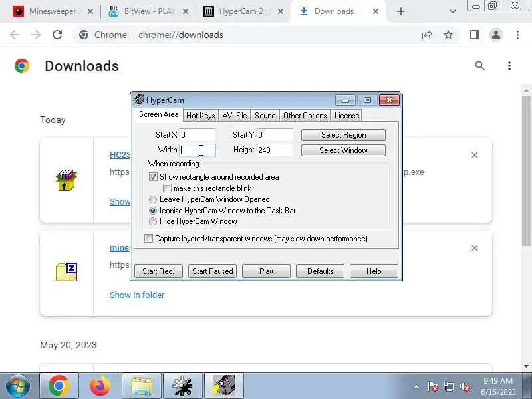Click the Play button in HyperCam
Viewport: 532px width, 399px height.
(266, 271)
